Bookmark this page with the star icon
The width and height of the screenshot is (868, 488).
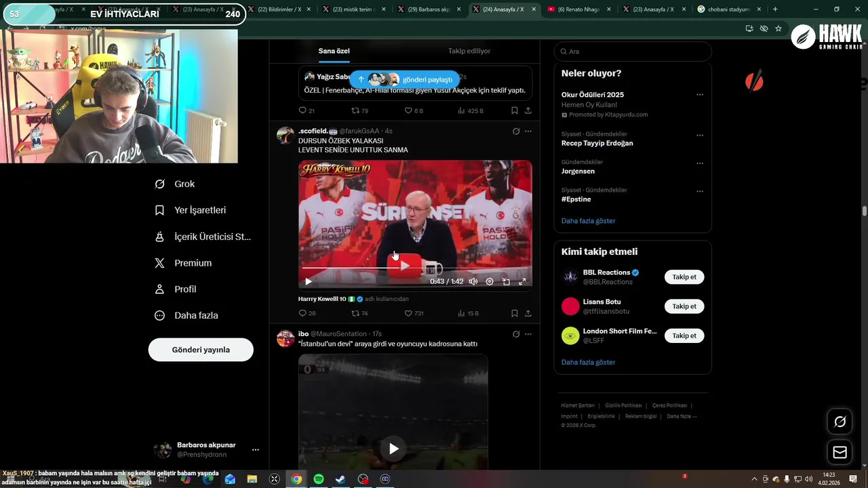[778, 28]
